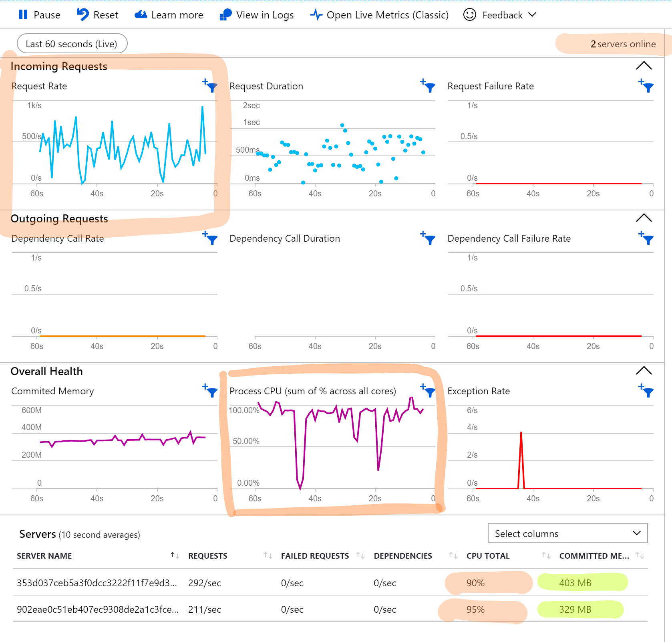Open the filter for Process CPU chart
The image size is (672, 642).
429,392
